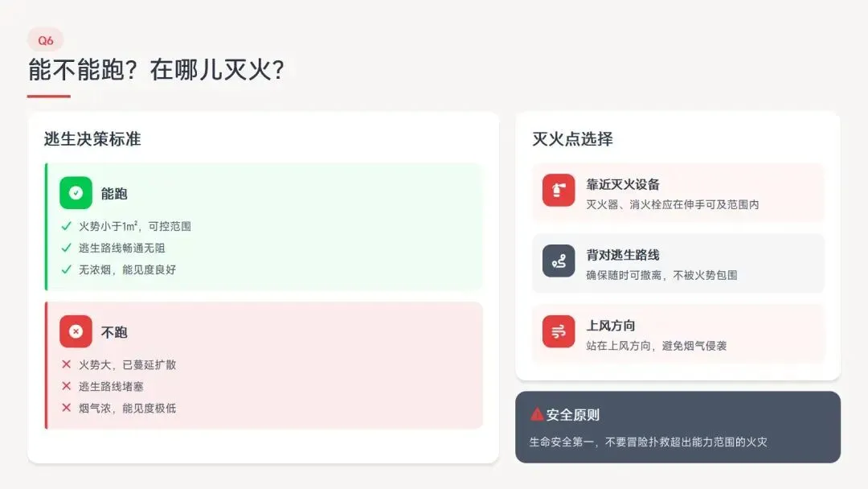Click the Q6 badge label

click(45, 40)
